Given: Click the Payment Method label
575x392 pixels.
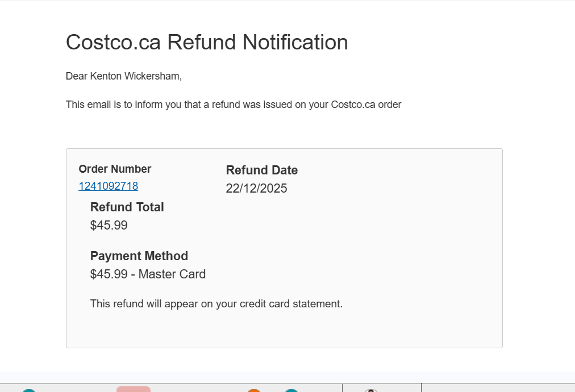Looking at the screenshot, I should [139, 256].
